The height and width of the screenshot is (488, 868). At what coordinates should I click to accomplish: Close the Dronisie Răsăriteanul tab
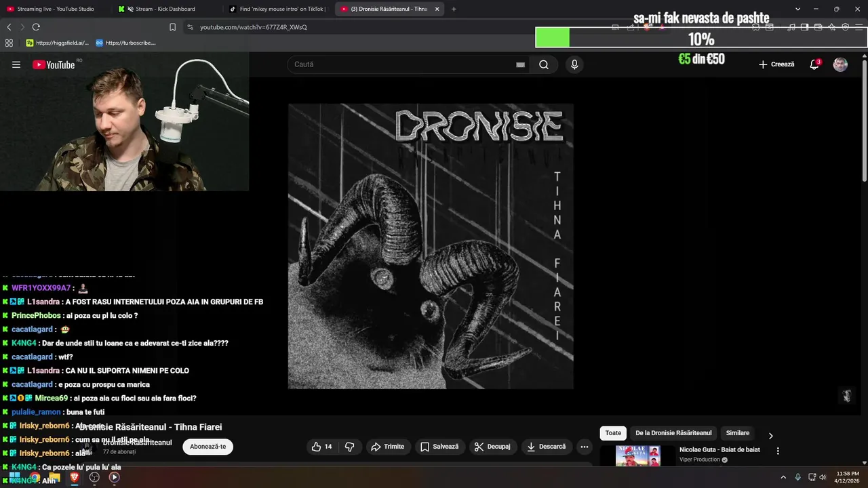pyautogui.click(x=437, y=9)
